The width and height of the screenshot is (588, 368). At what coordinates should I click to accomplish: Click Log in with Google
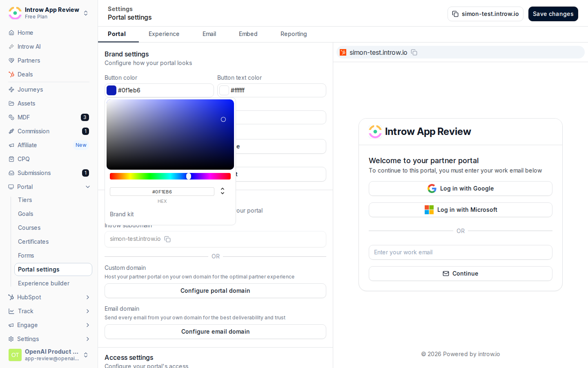[x=461, y=188]
